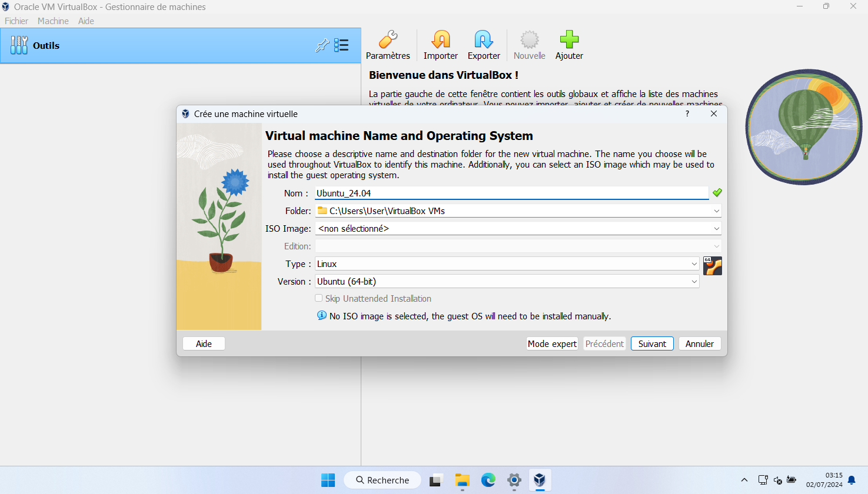
Task: Open Paramètres in VirtualBox toolbar
Action: [388, 45]
